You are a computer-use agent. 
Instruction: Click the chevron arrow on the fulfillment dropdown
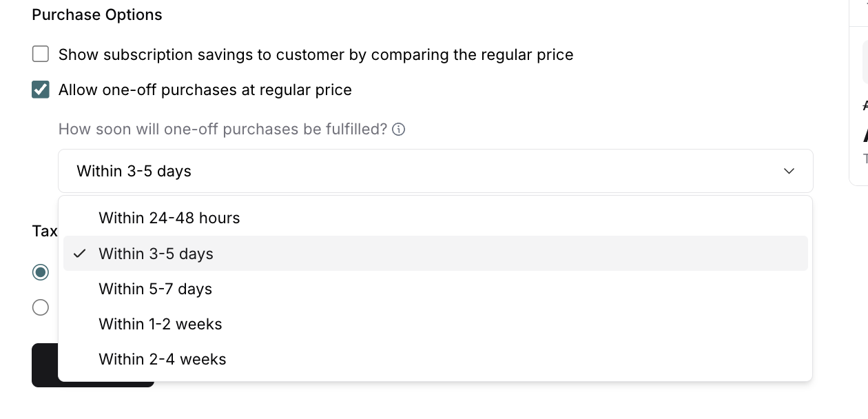point(789,171)
